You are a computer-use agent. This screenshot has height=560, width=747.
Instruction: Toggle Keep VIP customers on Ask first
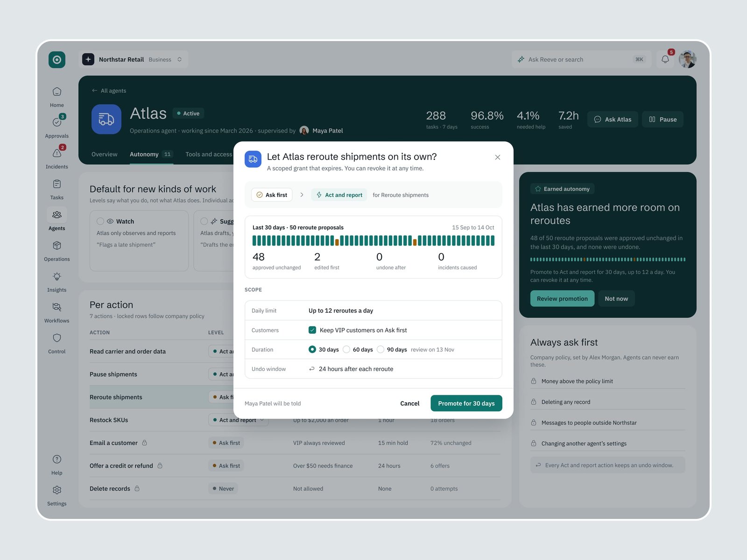point(312,330)
